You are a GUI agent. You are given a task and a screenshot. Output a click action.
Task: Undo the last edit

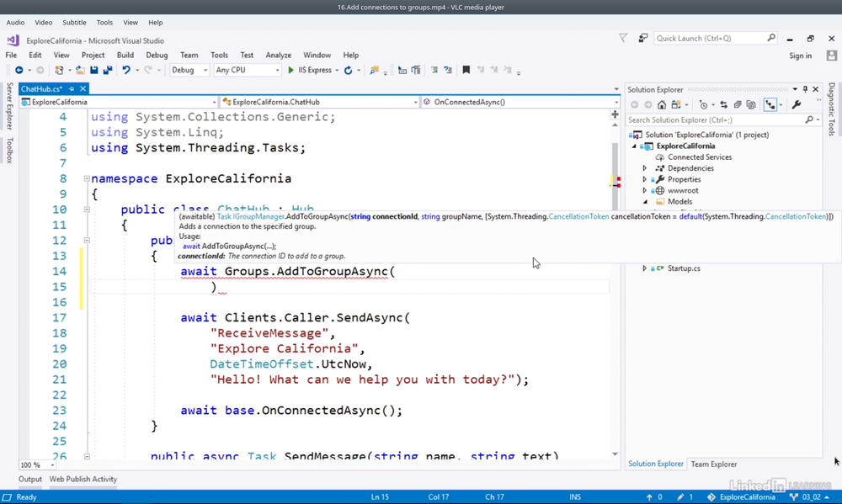(126, 71)
